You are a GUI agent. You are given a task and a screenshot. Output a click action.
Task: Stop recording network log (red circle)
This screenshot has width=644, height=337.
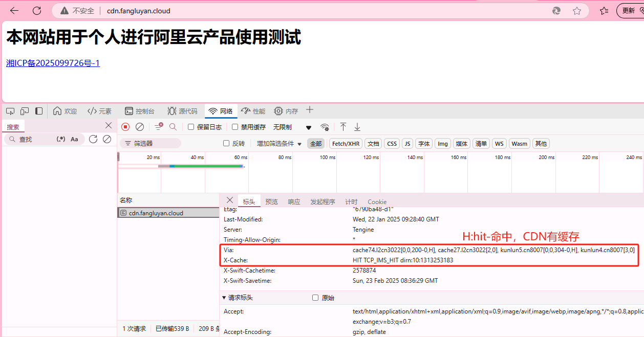pyautogui.click(x=125, y=127)
